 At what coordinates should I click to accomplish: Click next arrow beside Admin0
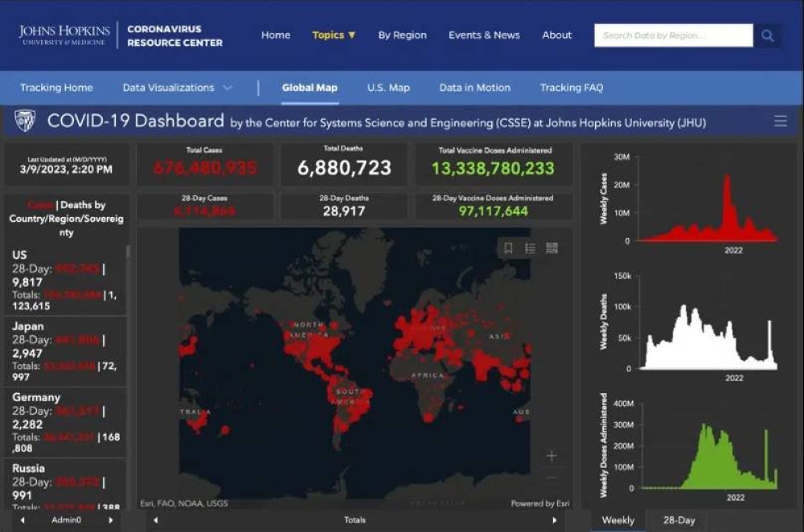(111, 520)
